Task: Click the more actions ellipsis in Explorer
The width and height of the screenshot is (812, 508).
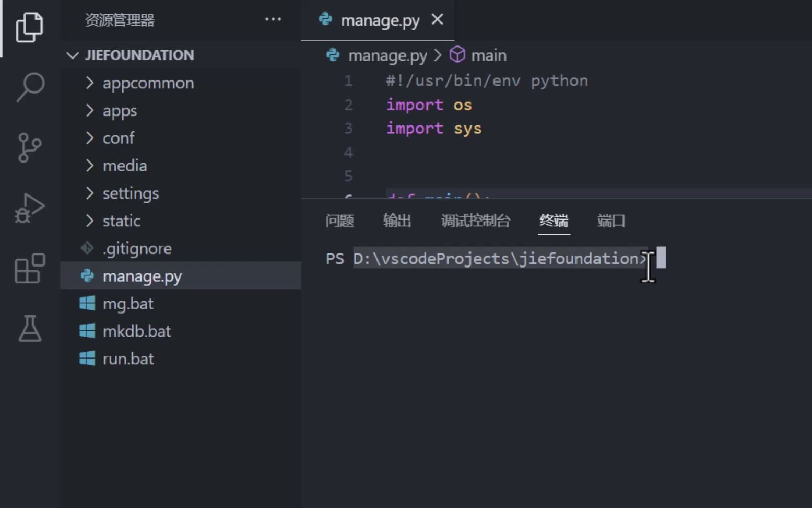Action: click(x=273, y=19)
